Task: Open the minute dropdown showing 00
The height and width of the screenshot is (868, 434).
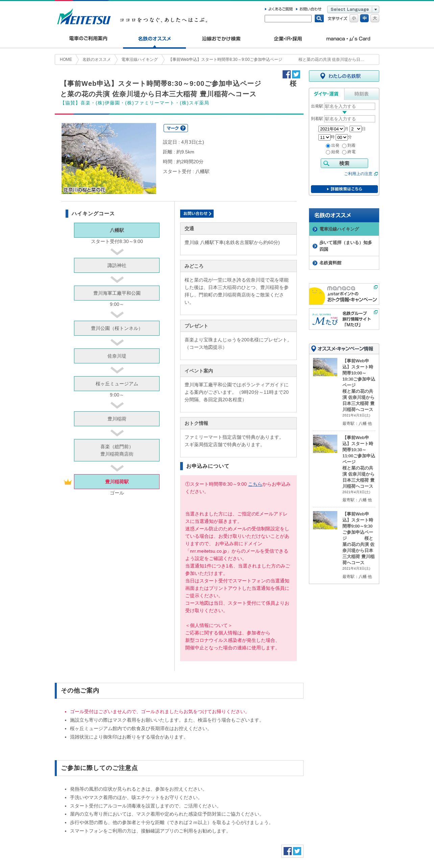Action: coord(342,137)
